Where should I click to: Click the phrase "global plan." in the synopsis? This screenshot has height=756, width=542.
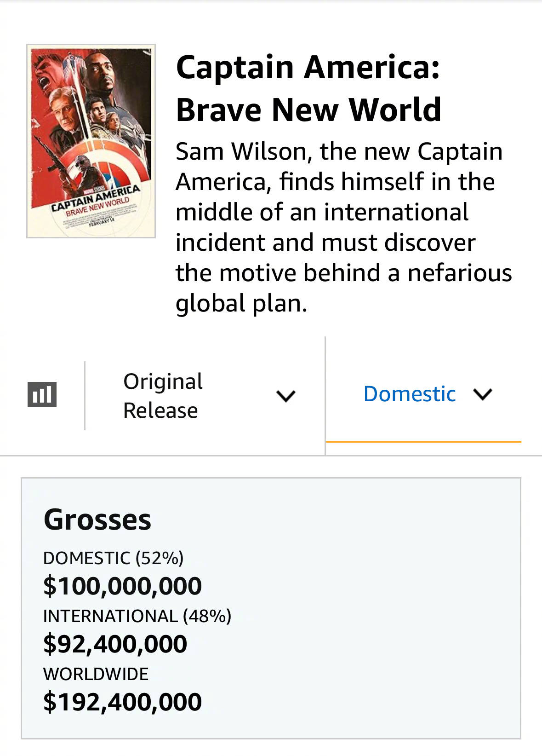[241, 303]
